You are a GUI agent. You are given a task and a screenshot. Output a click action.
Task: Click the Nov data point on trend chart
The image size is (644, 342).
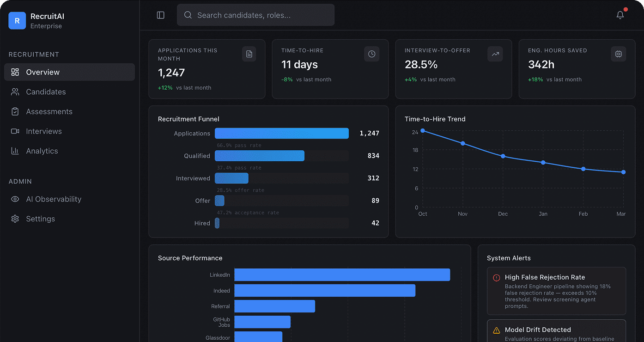(x=463, y=143)
